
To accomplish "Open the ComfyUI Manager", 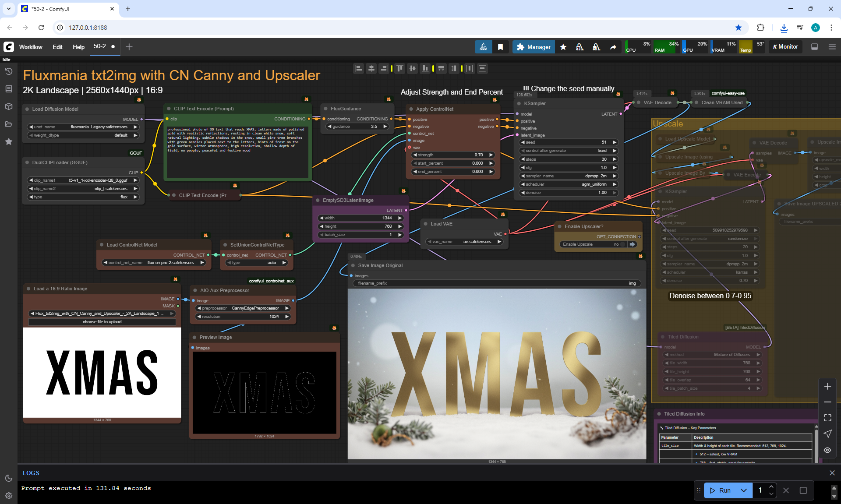I will click(x=534, y=47).
